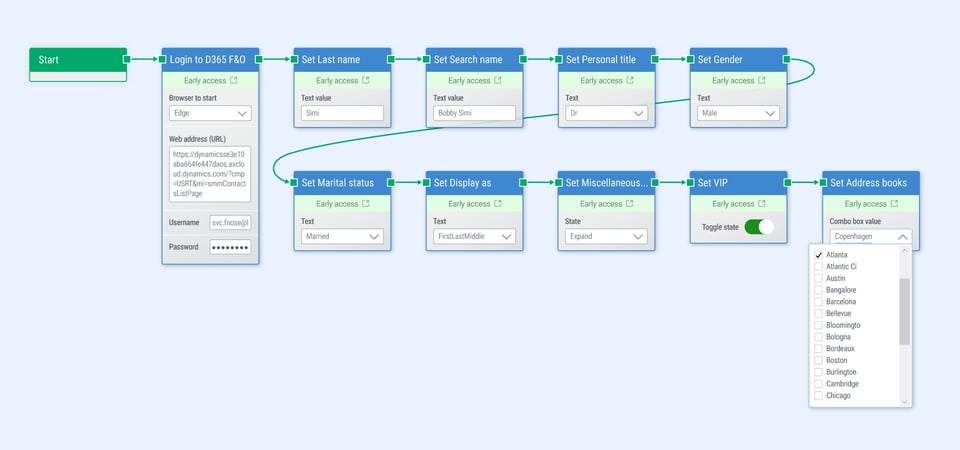
Task: Open Early access link icon on Login to D365 F&O
Action: click(x=233, y=80)
